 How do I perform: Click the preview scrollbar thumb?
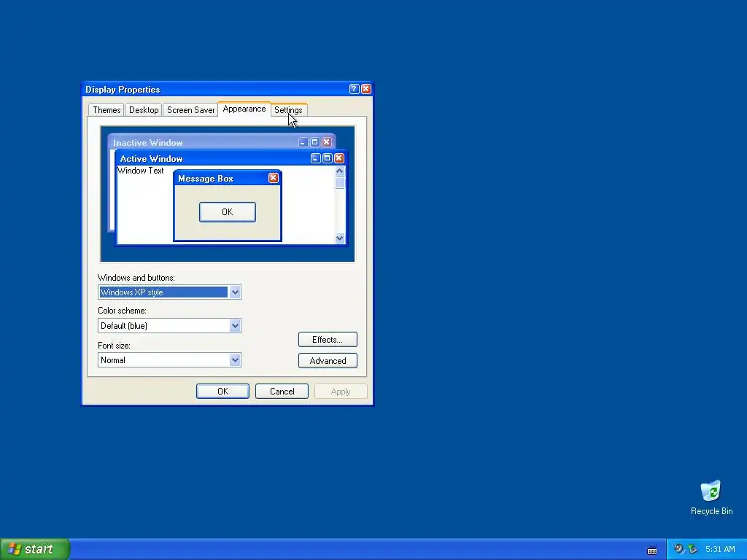[340, 183]
